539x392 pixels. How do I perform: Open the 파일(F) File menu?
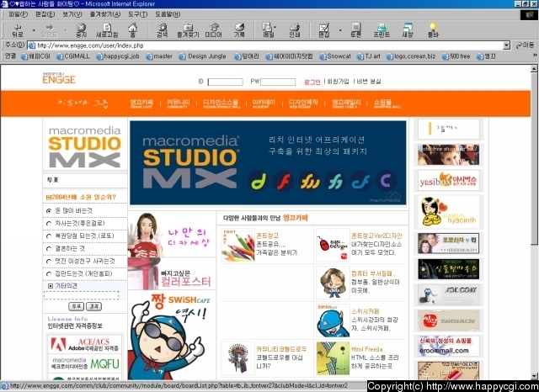pos(18,14)
